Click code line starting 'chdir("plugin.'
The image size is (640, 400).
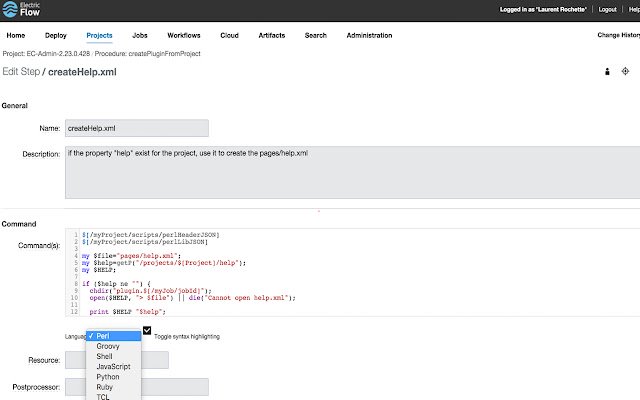(x=150, y=291)
